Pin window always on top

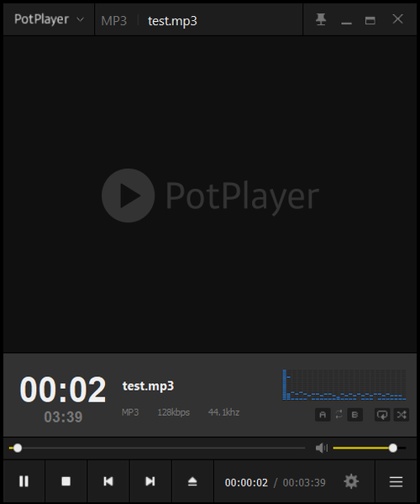(321, 19)
